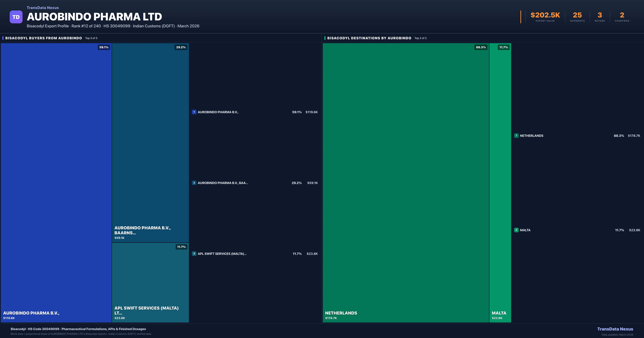Click badge 2 next to AUROBINDO PHARMA B.V., BAA...
This screenshot has height=338, width=644.
point(194,183)
